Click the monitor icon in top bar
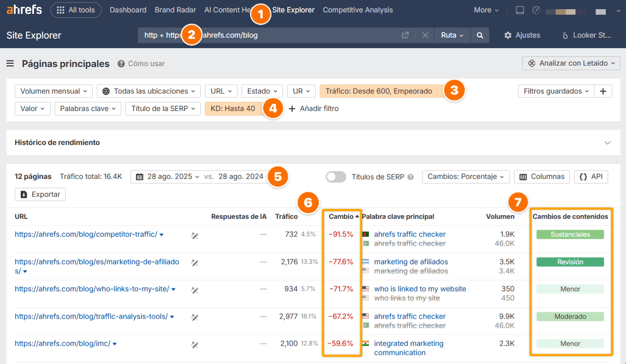This screenshot has height=364, width=626. [x=520, y=10]
